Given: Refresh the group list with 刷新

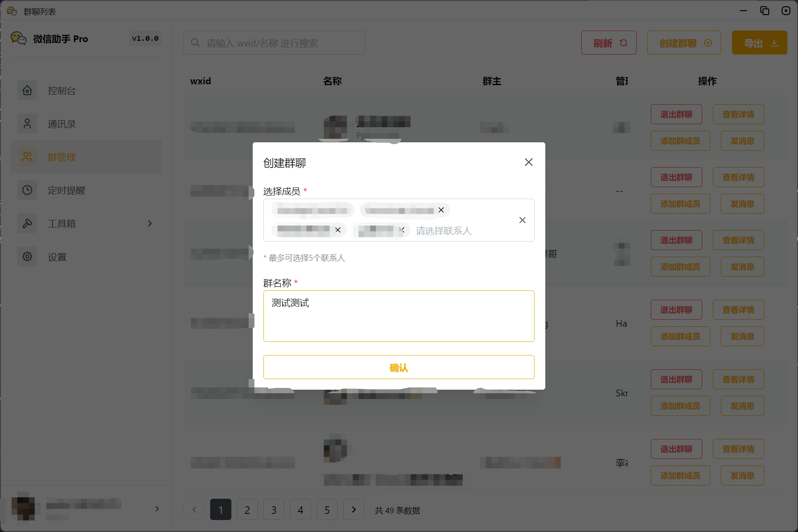Looking at the screenshot, I should pos(608,43).
